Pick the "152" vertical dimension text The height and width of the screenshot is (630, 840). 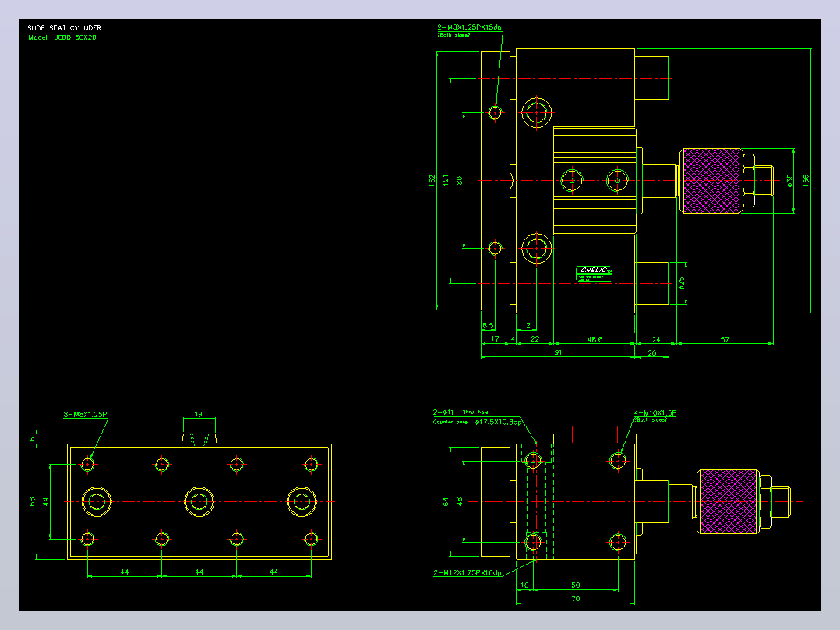pyautogui.click(x=432, y=180)
